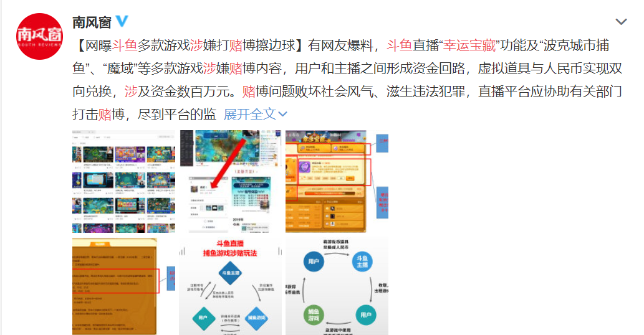644x335 pixels.
Task: Click the blue verified badge beside 南风窗
Action: point(122,21)
